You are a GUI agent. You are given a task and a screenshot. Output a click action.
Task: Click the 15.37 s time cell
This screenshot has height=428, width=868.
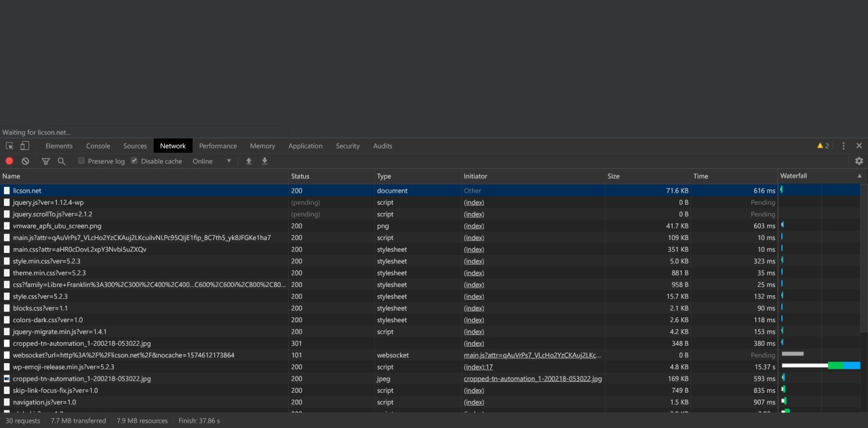pos(734,367)
